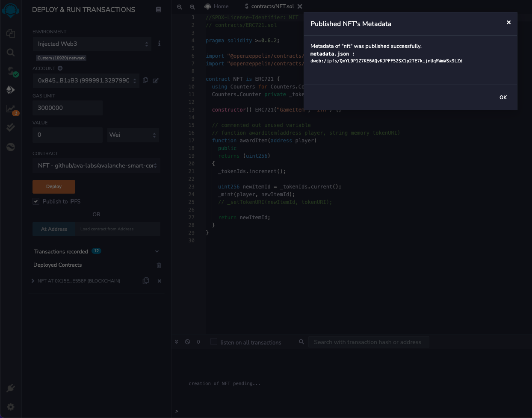This screenshot has width=532, height=418.
Task: Open the Plugin Manager
Action: (x=11, y=388)
